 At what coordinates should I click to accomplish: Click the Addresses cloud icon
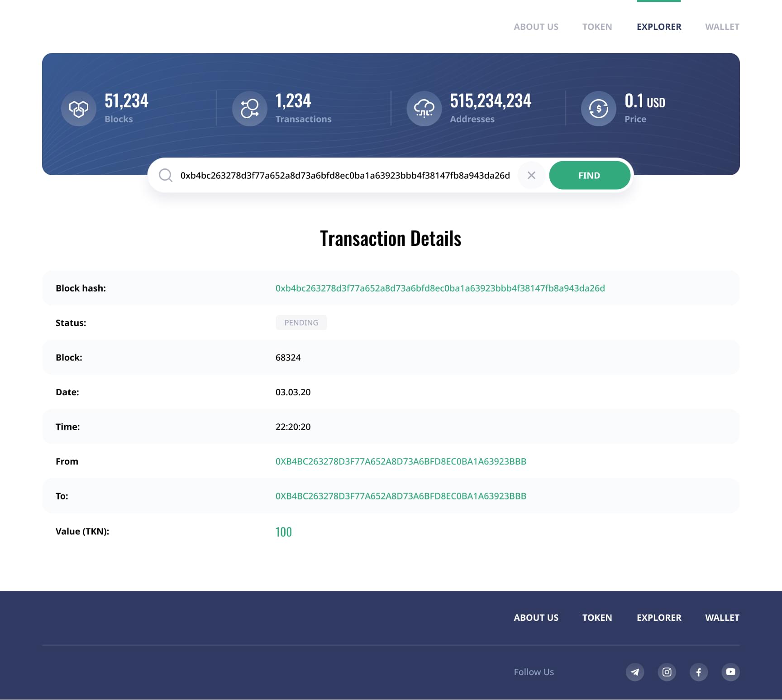point(424,109)
